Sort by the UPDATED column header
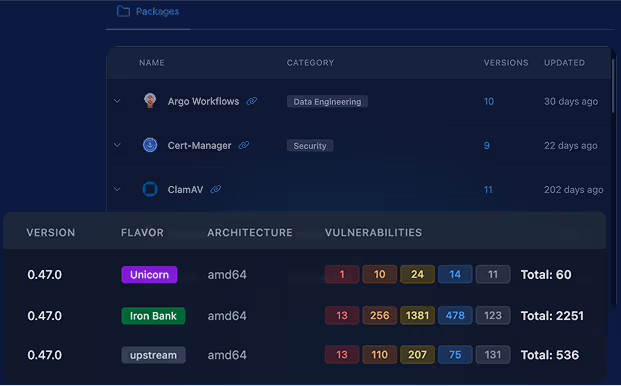 click(564, 63)
